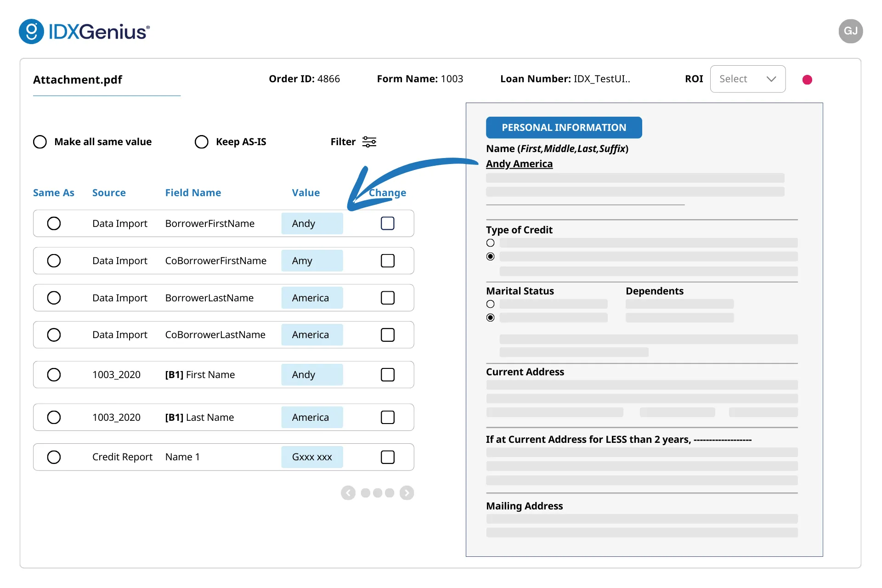The height and width of the screenshot is (588, 882).
Task: Sort by Same As column header
Action: (53, 192)
